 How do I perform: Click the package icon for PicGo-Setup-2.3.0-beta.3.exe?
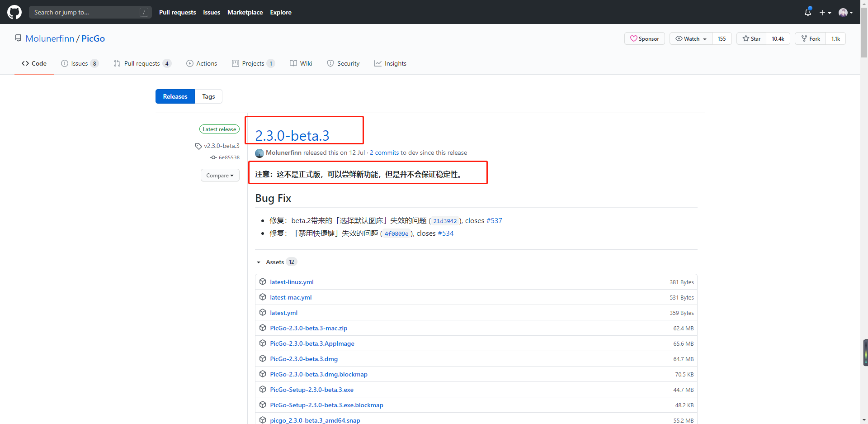pyautogui.click(x=263, y=389)
